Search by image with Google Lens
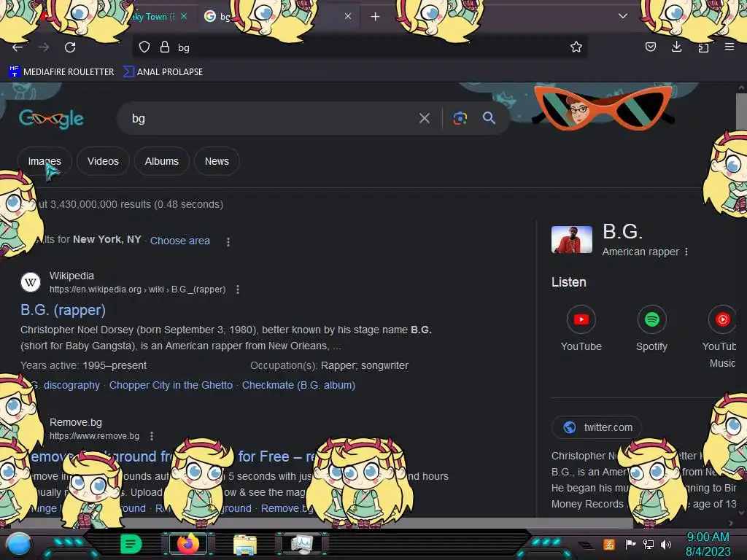Screen dimensions: 747x560 [x=460, y=118]
